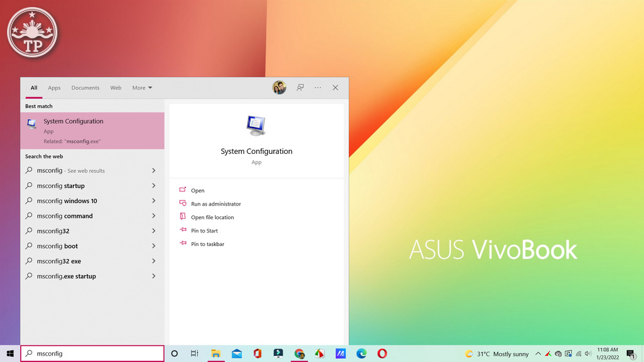The width and height of the screenshot is (644, 362).
Task: Click the taskbar search box with msconfig
Action: point(92,354)
